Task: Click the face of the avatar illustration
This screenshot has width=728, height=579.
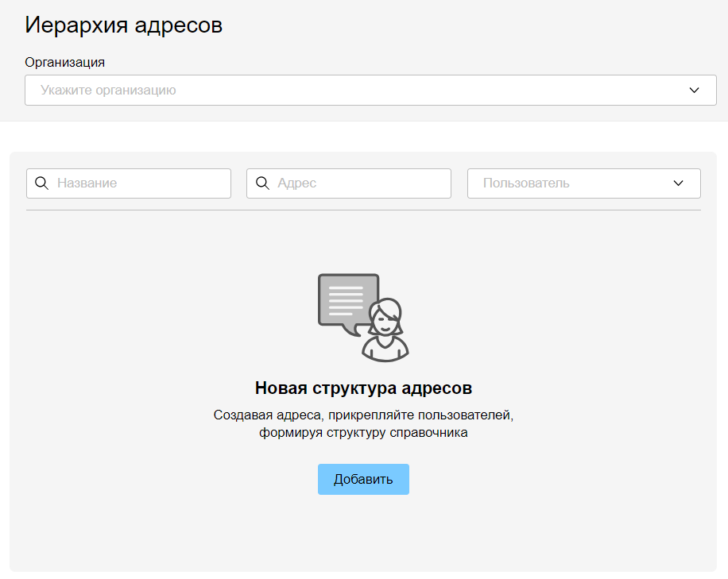Action: coord(385,320)
